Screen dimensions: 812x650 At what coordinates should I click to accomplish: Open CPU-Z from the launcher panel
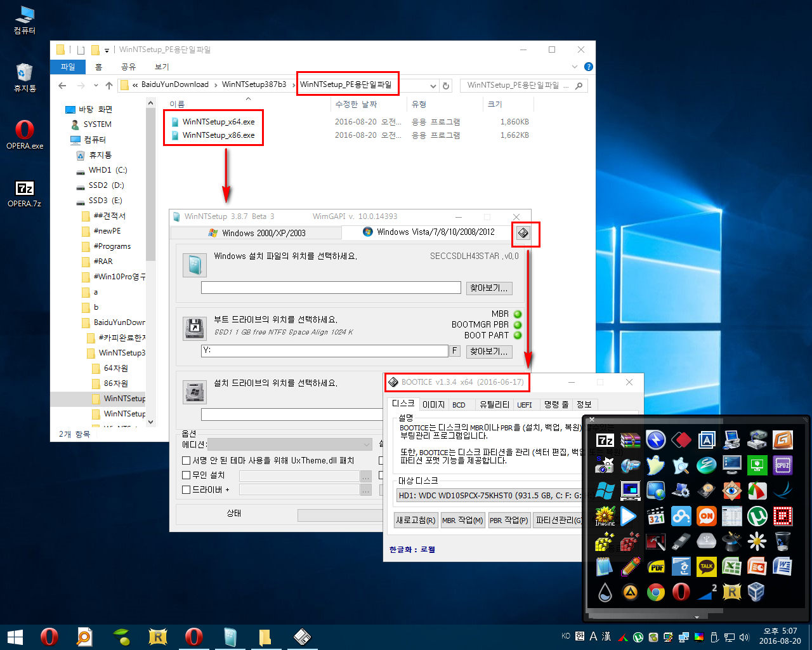point(782,465)
